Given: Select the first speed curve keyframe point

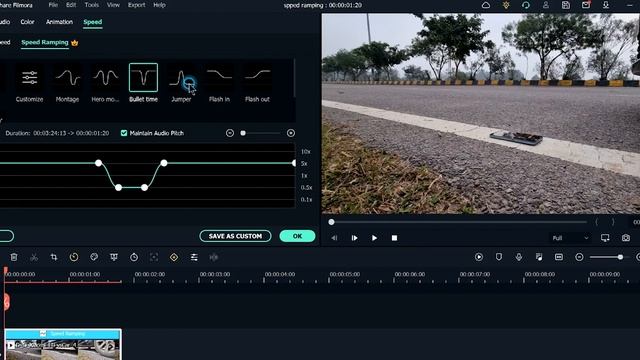Looking at the screenshot, I should pos(98,163).
